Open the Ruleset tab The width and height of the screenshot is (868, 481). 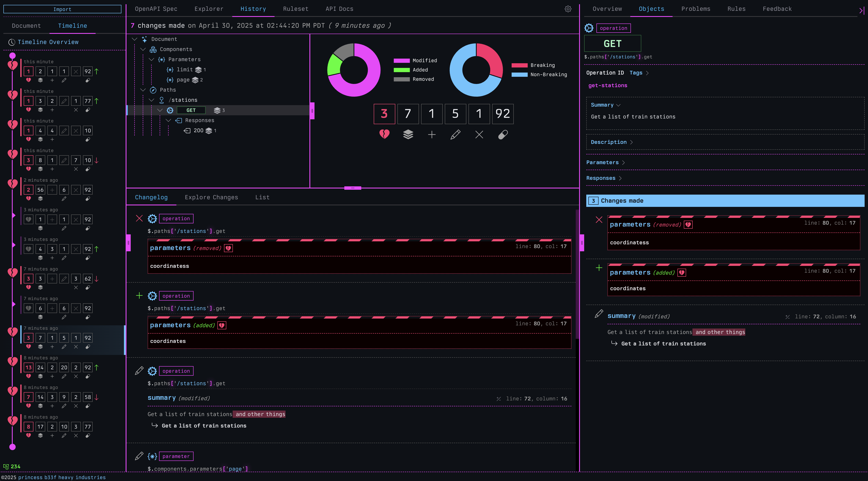(295, 9)
